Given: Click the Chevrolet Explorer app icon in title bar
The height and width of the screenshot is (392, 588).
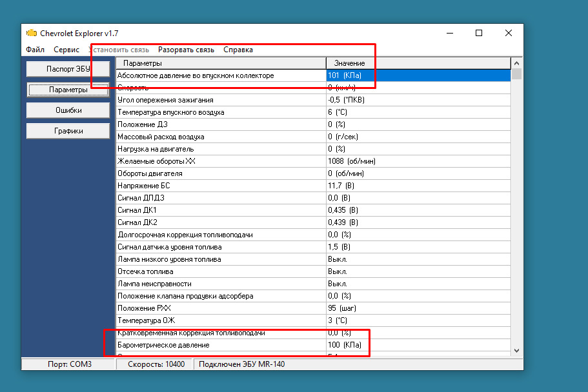Looking at the screenshot, I should coord(32,33).
